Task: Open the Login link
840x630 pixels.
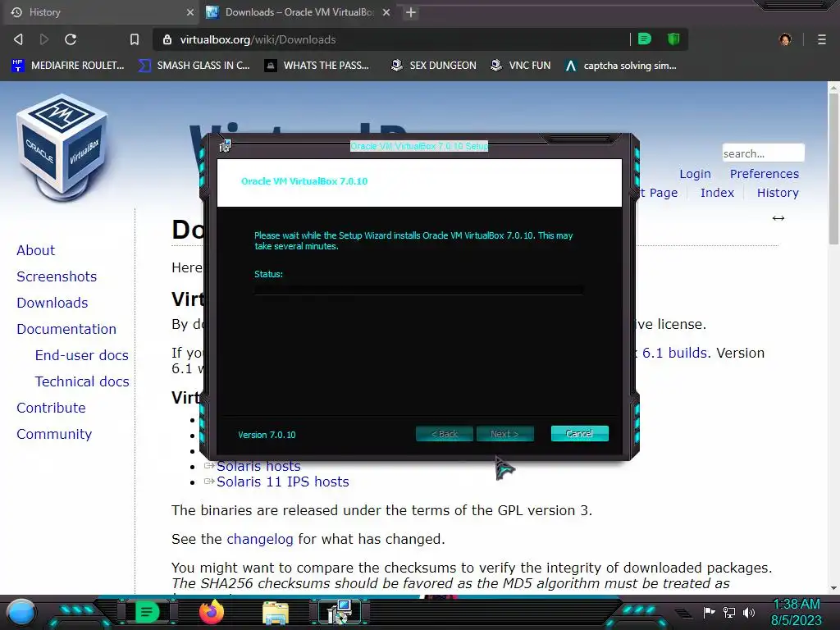Action: (x=695, y=174)
